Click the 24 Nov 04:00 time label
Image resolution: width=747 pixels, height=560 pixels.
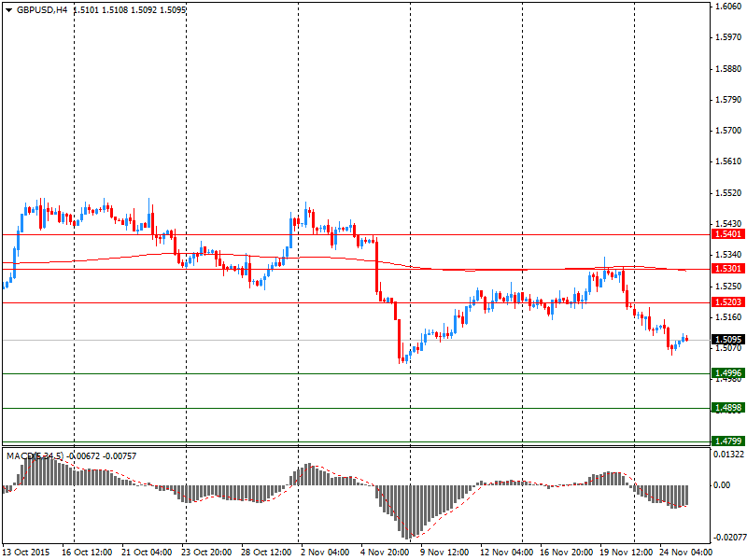coord(685,553)
